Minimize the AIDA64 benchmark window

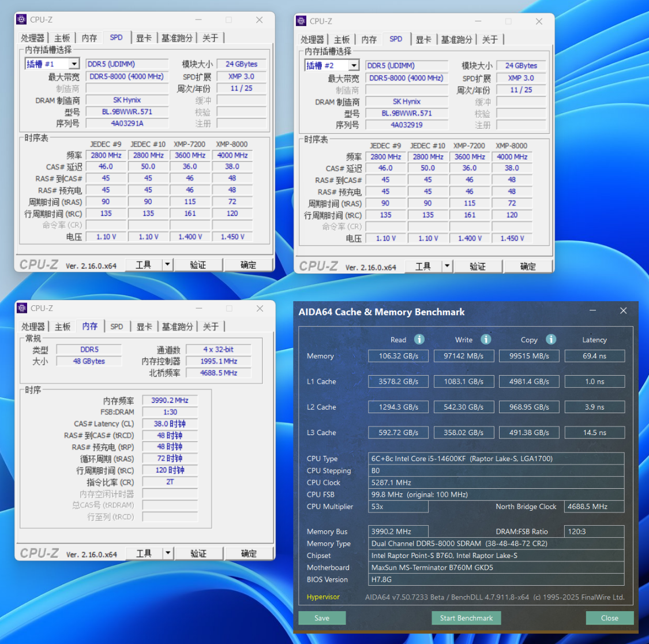(x=592, y=310)
